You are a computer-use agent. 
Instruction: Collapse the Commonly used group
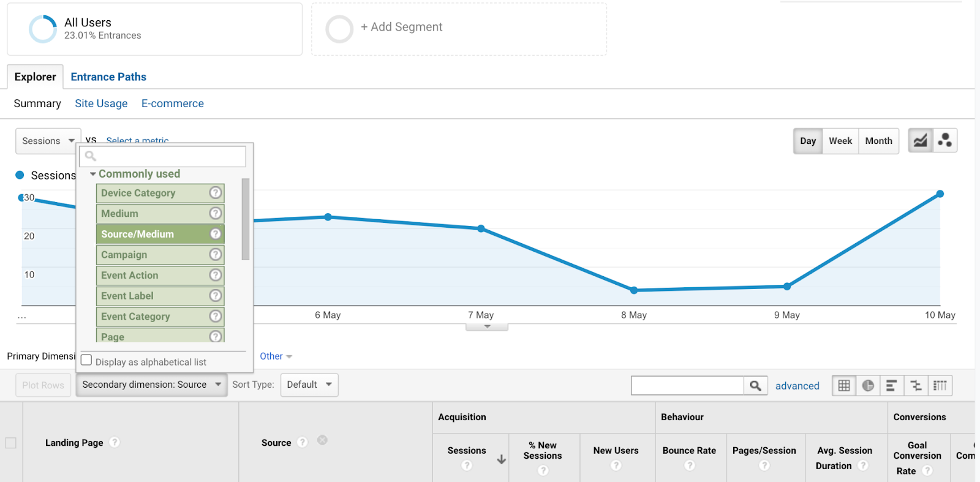point(93,174)
